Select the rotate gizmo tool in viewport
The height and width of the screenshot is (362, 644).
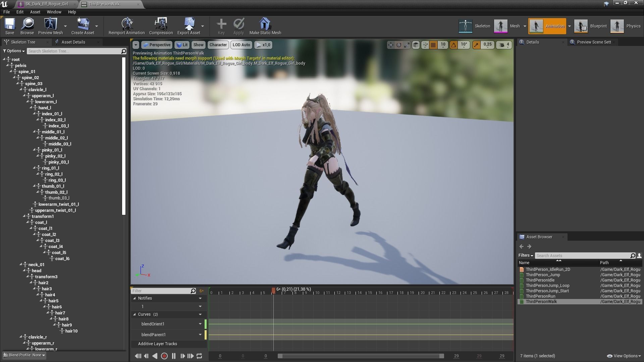[x=399, y=45]
